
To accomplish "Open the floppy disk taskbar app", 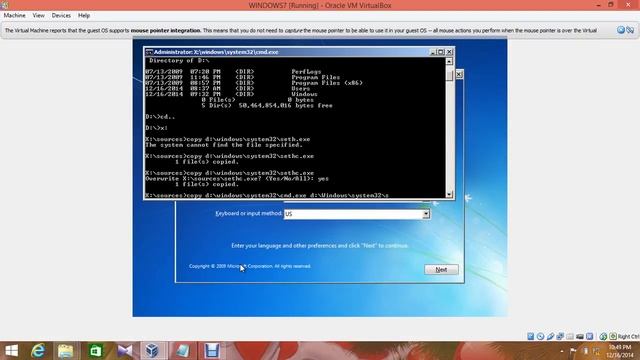I will pos(212,351).
